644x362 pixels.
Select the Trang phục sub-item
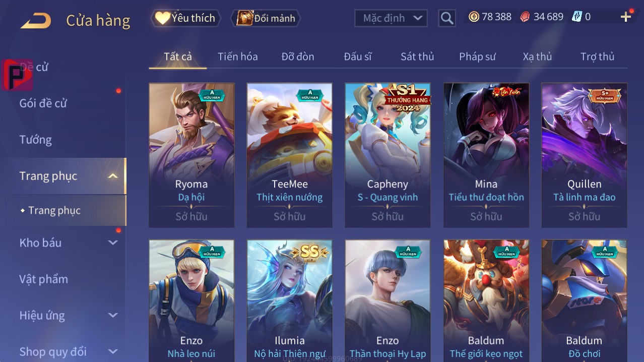(x=54, y=210)
